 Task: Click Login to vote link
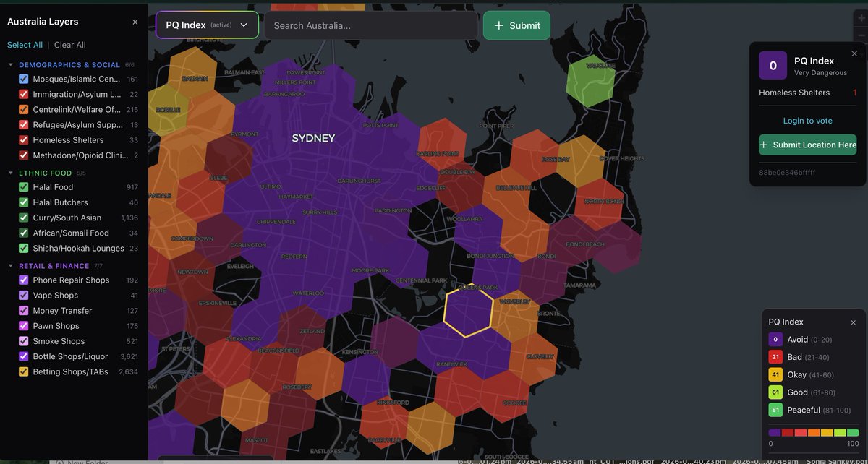tap(807, 121)
